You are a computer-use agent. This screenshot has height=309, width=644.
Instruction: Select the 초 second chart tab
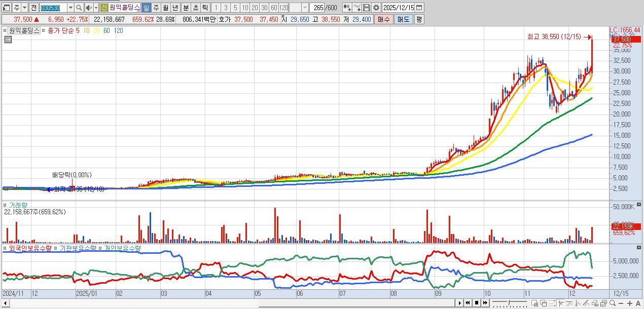tap(195, 8)
